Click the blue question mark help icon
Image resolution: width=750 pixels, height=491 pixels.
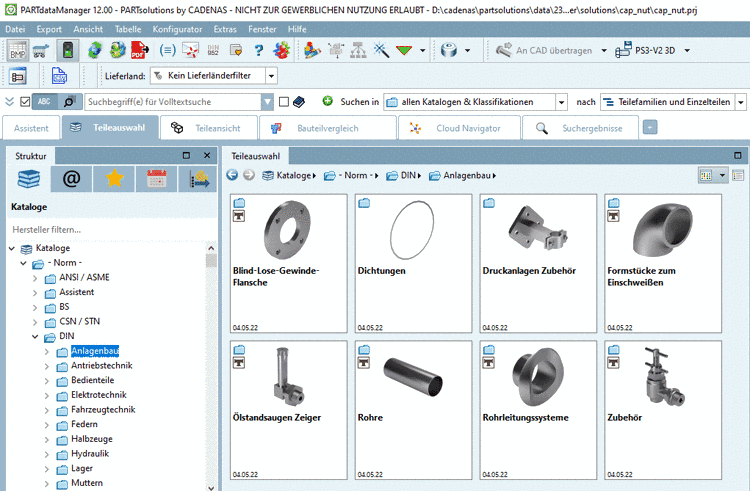pyautogui.click(x=259, y=50)
